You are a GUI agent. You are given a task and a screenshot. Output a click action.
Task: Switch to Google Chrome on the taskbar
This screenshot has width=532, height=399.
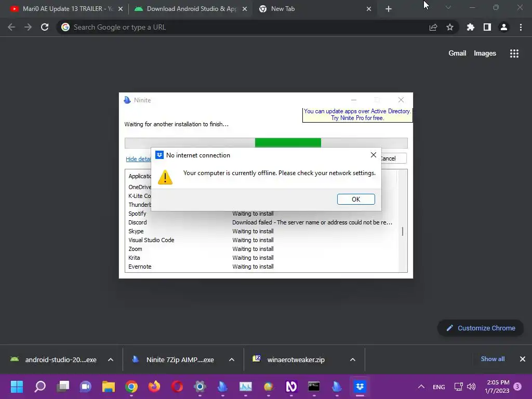(x=131, y=386)
